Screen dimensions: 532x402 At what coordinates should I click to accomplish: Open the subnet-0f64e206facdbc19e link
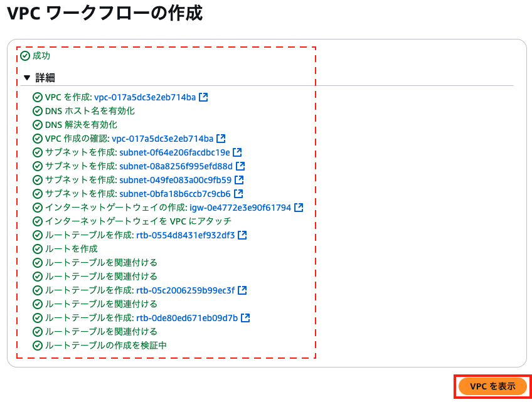coord(175,152)
